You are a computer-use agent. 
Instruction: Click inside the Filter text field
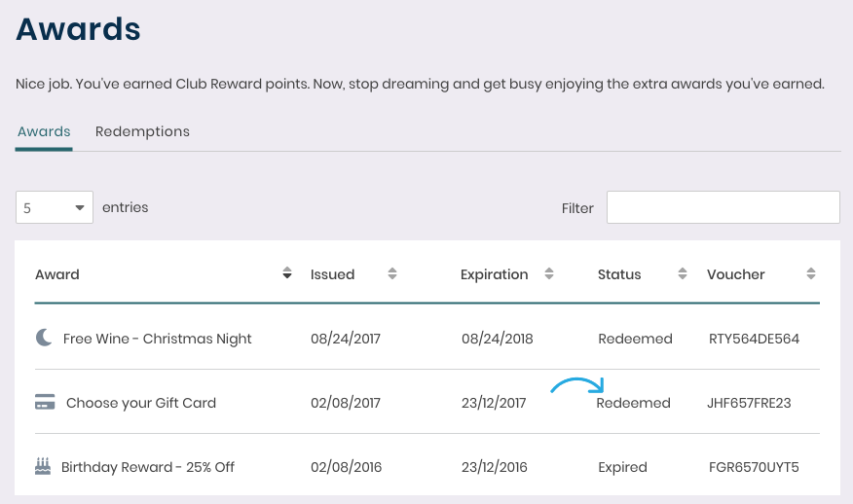coord(723,207)
